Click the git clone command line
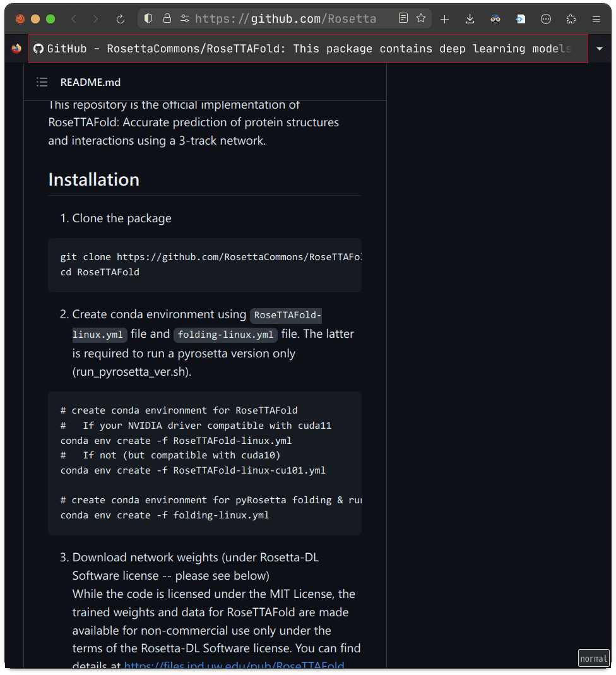Viewport: 616px width, 675px height. [211, 257]
